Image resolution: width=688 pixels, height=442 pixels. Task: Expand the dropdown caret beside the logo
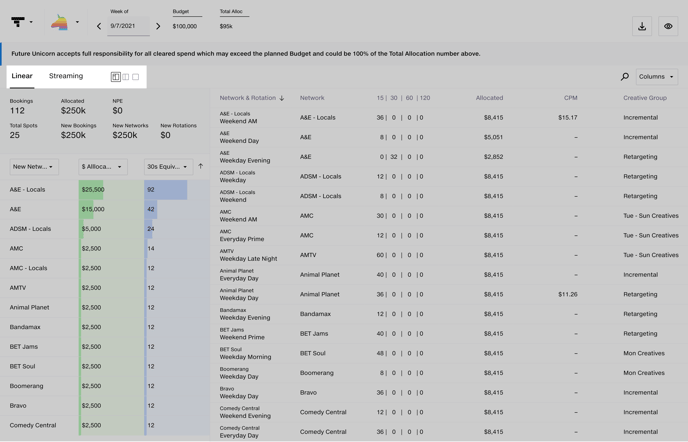click(x=31, y=22)
